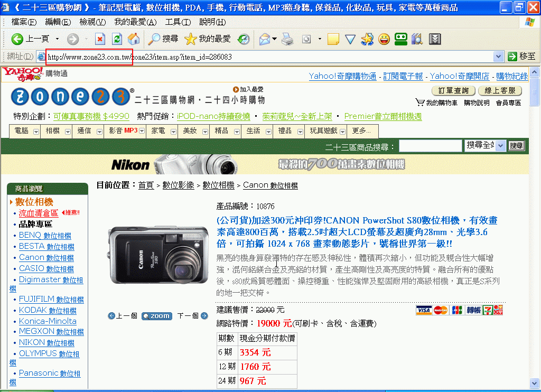Click the Mail envelope toolbar icon
Screen dimensions: 541x392
[265, 39]
